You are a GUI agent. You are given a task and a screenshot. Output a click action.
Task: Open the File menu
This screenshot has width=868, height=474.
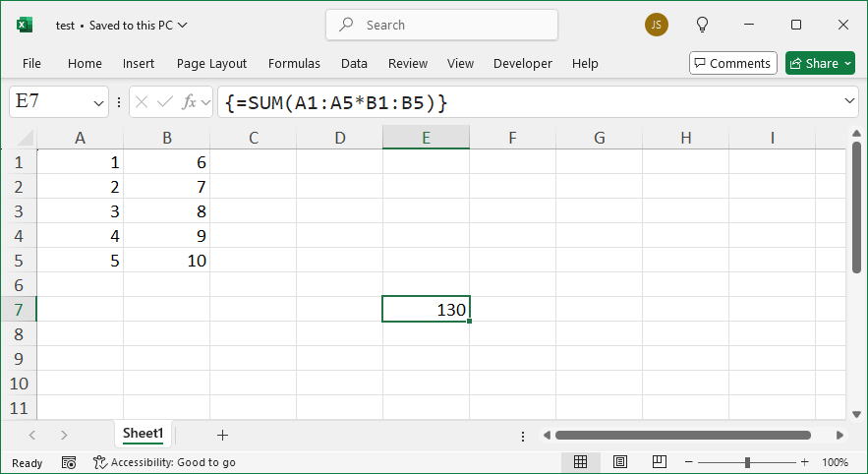coord(31,64)
